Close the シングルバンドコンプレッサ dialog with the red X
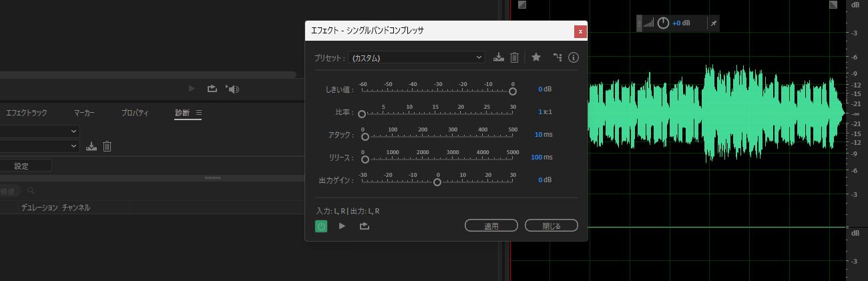This screenshot has height=281, width=868. (x=580, y=31)
